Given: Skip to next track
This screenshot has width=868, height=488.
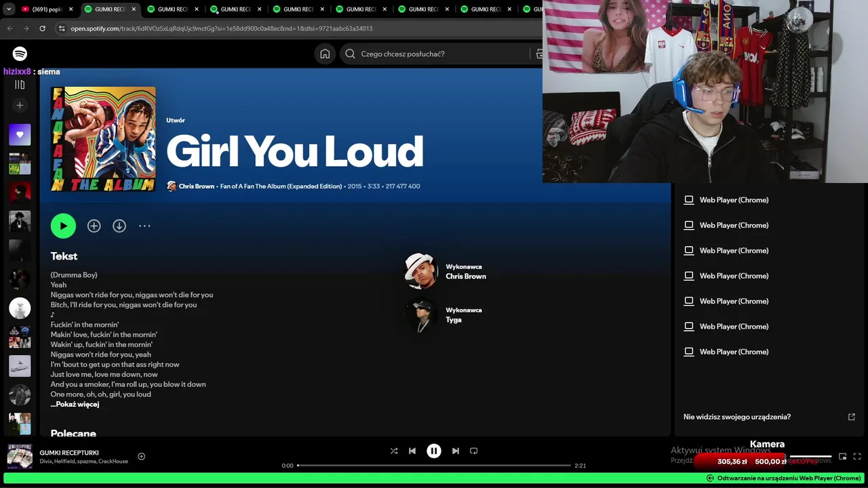Looking at the screenshot, I should 456,451.
